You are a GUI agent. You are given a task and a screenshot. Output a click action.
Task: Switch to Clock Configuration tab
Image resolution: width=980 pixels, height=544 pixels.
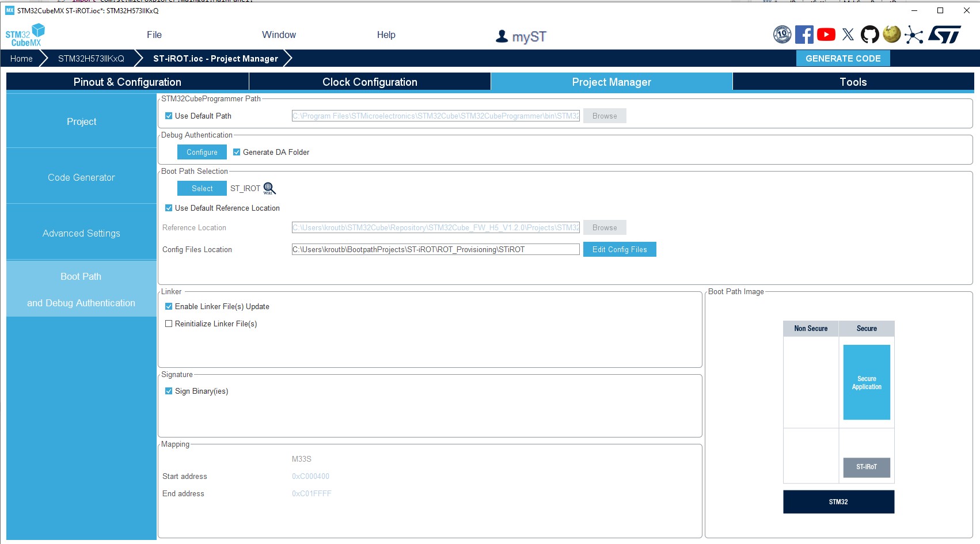[x=370, y=82]
